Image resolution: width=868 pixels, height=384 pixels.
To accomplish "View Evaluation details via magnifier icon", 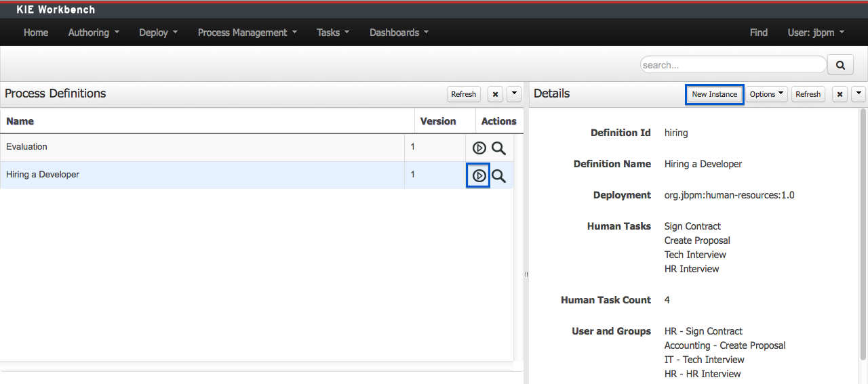I will point(498,148).
